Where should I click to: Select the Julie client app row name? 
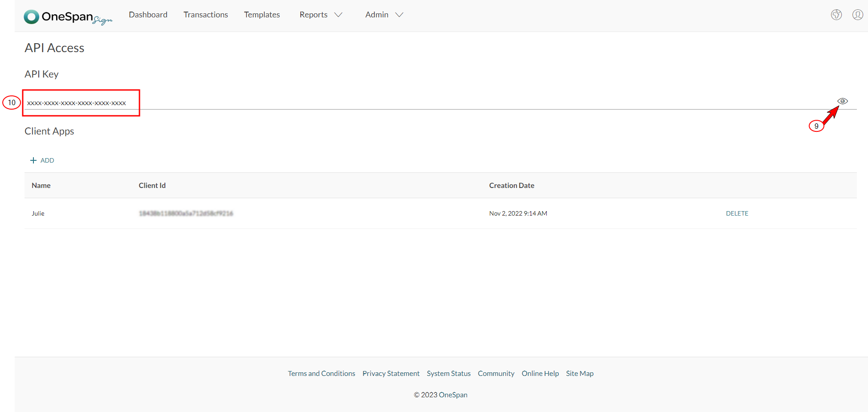[38, 213]
